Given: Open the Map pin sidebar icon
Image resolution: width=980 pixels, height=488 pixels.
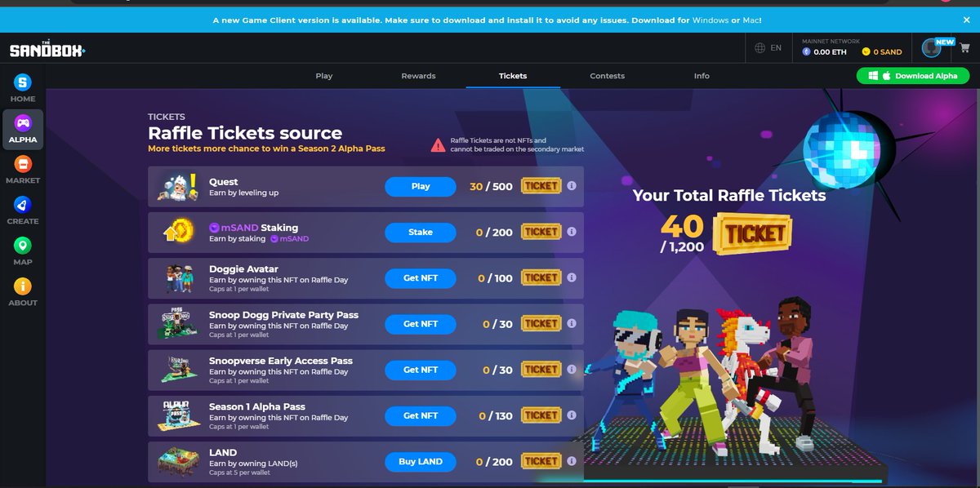Looking at the screenshot, I should [23, 246].
